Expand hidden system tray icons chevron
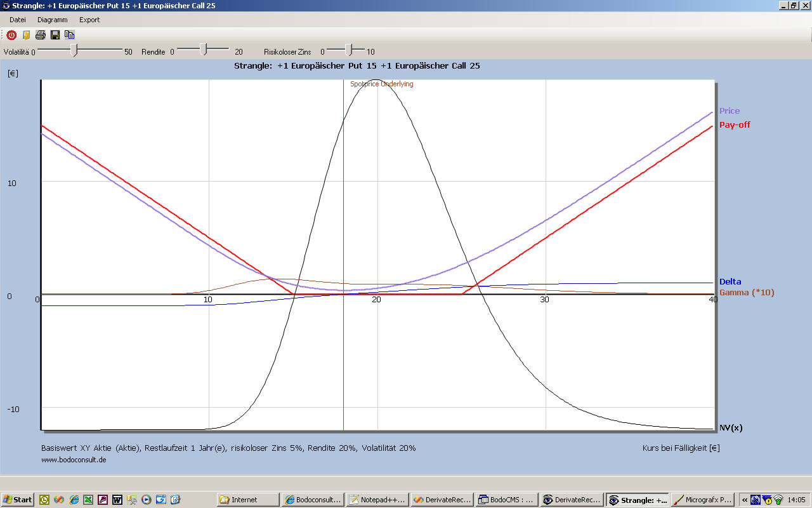 pos(744,500)
